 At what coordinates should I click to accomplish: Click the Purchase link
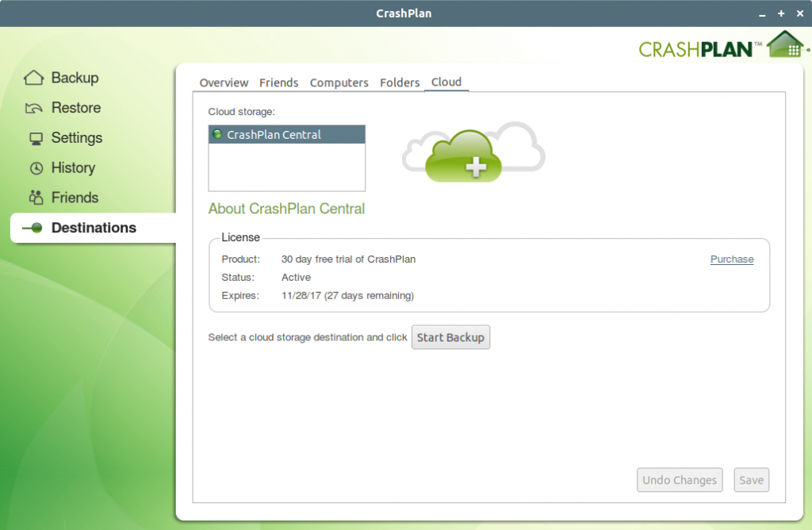[731, 259]
